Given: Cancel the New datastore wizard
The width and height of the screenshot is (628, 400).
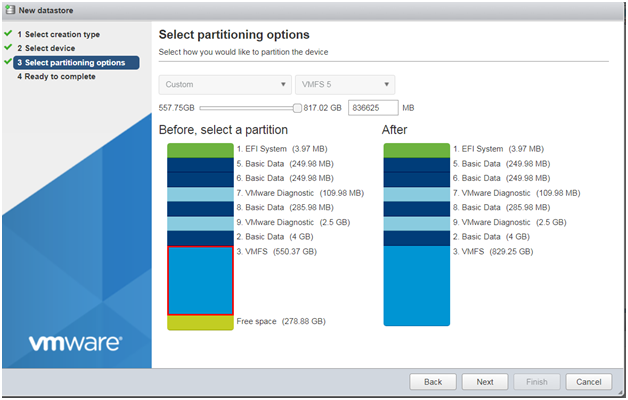Looking at the screenshot, I should [589, 382].
